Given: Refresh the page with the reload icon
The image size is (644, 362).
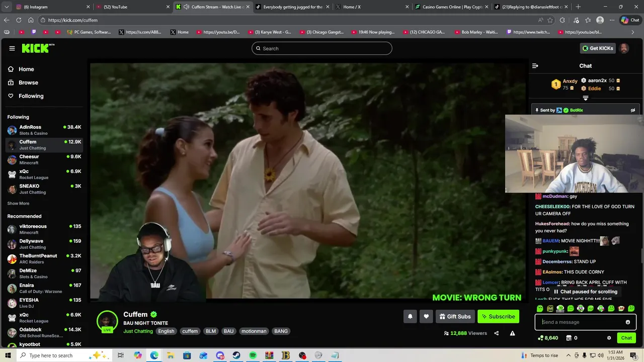Looking at the screenshot, I should click(x=19, y=20).
